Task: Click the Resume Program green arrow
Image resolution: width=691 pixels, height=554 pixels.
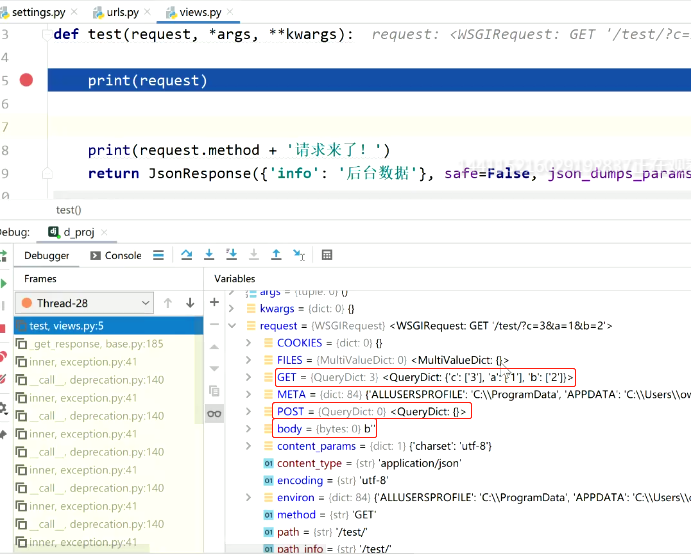Action: tap(4, 283)
